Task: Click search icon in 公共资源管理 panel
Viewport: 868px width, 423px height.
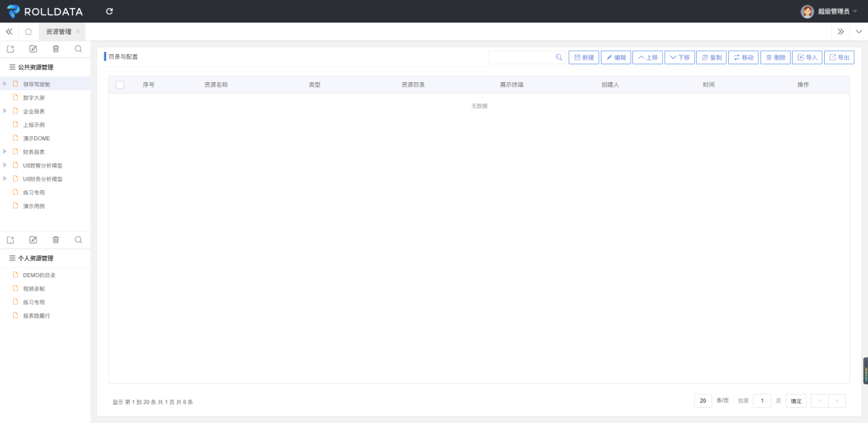Action: pos(79,49)
